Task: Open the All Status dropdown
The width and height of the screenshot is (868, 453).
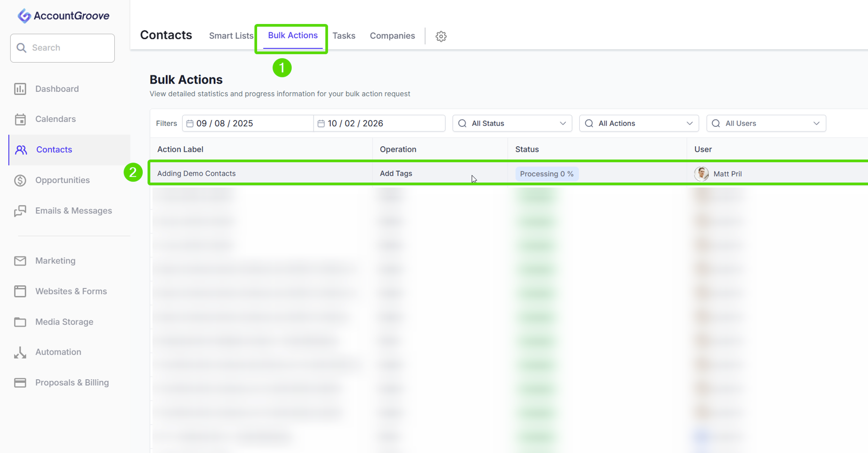Action: tap(512, 123)
